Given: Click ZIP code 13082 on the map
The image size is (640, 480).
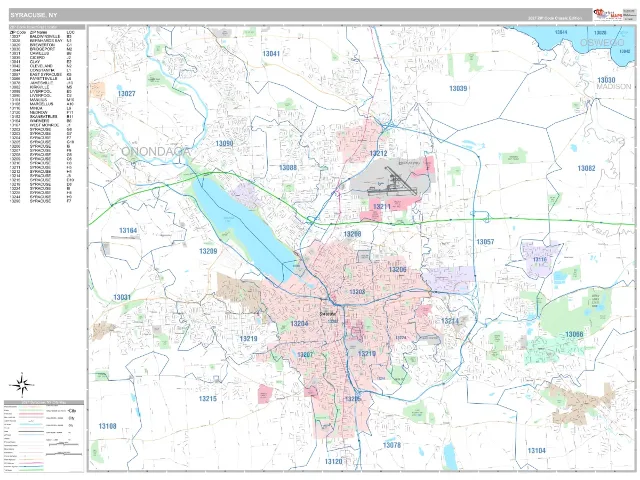Looking at the screenshot, I should point(586,168).
